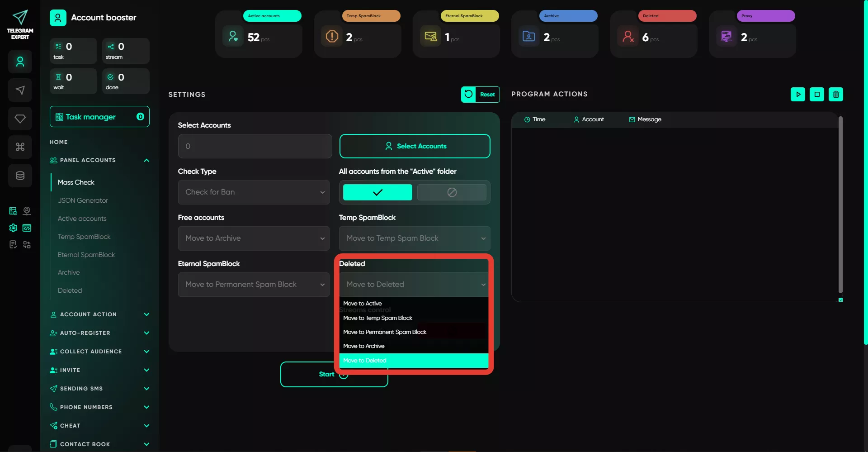Close the Deleted action dropdown
Screen dimensions: 868x452
415,285
